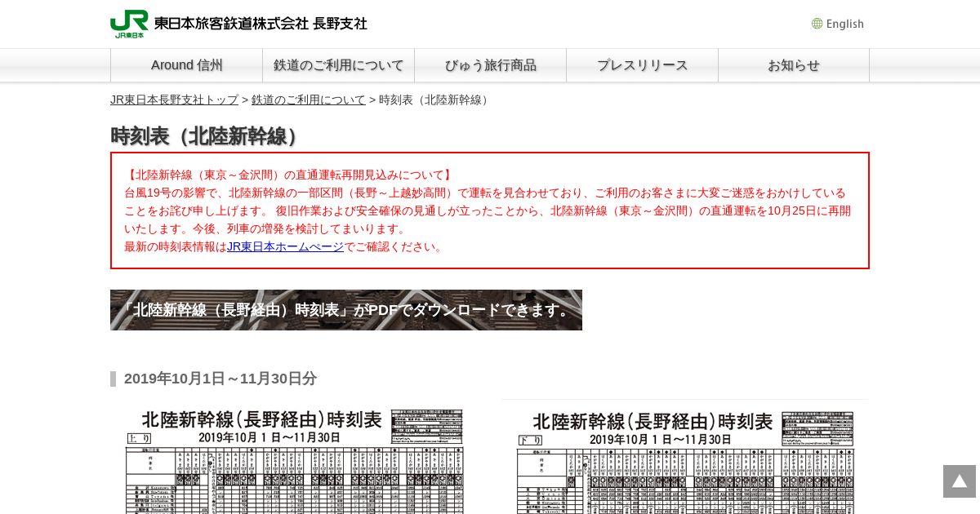
Task: Click the globe icon beside English
Action: coord(817,24)
